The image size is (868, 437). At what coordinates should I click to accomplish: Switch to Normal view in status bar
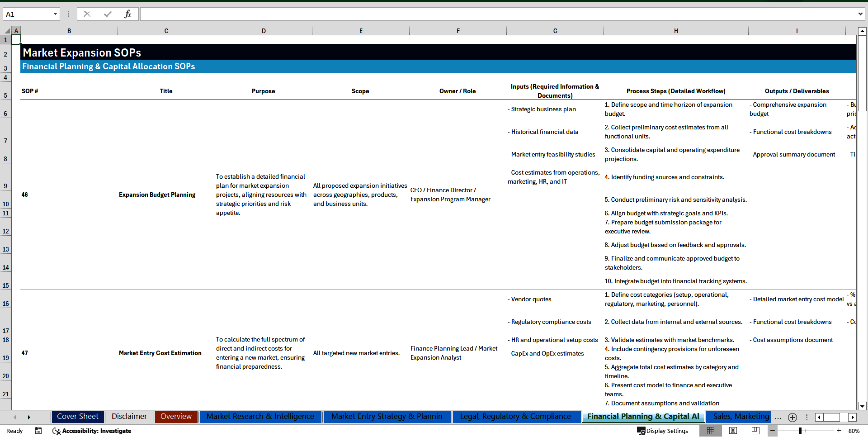[711, 431]
